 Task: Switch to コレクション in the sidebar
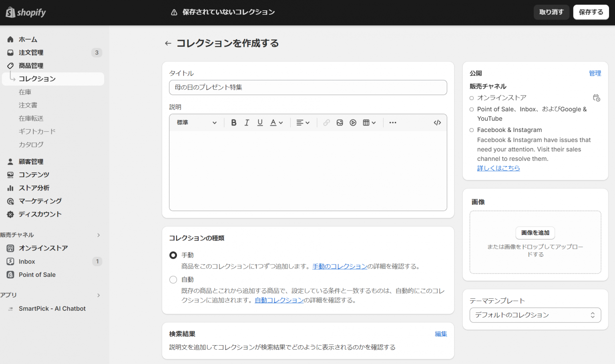(37, 79)
